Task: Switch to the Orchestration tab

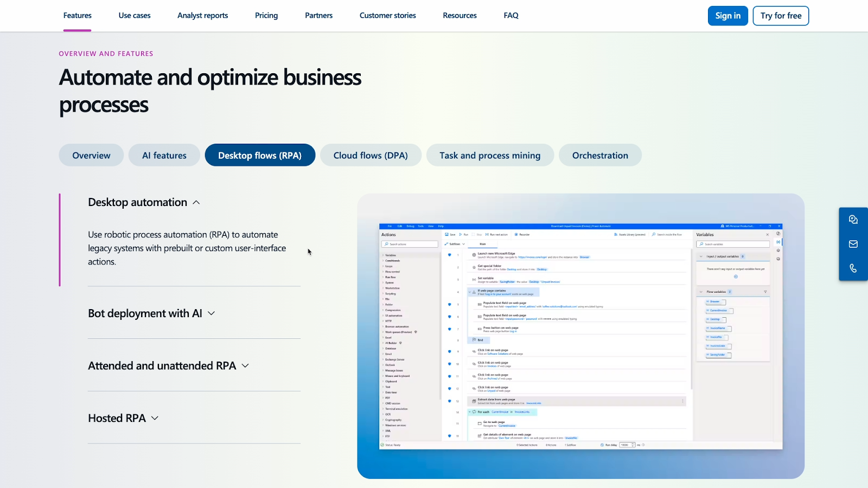Action: (600, 155)
